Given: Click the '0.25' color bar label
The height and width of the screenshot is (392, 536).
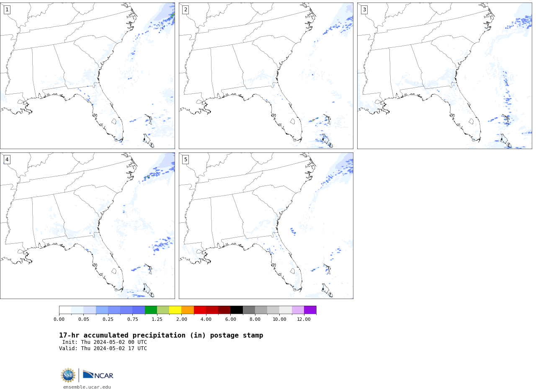Looking at the screenshot, I should point(108,320).
